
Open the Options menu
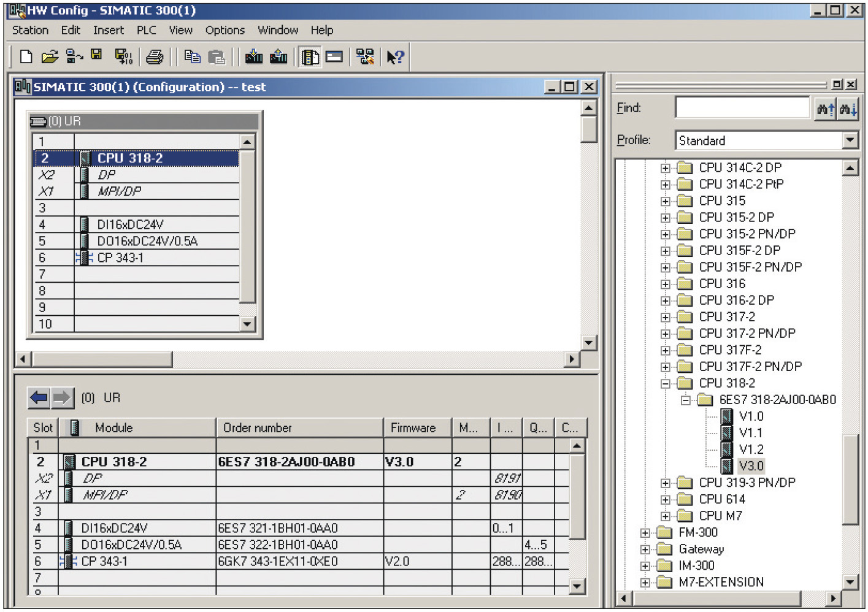(x=225, y=30)
